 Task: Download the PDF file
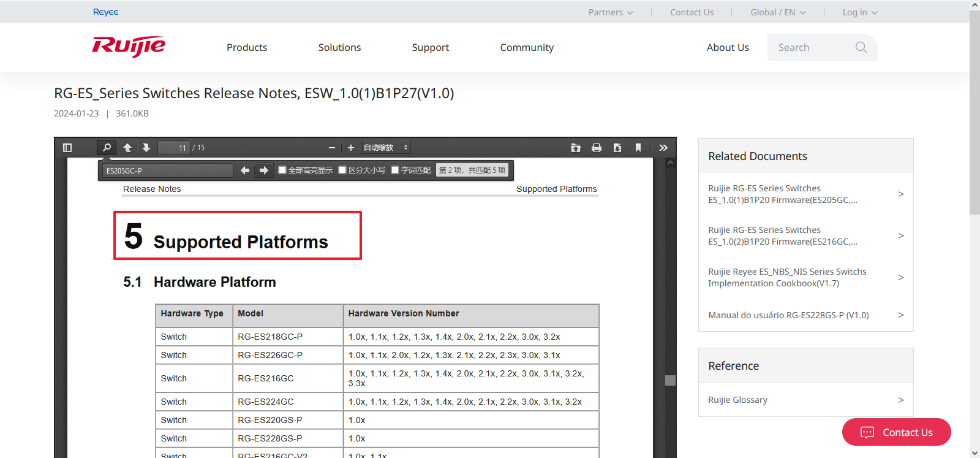coord(617,148)
